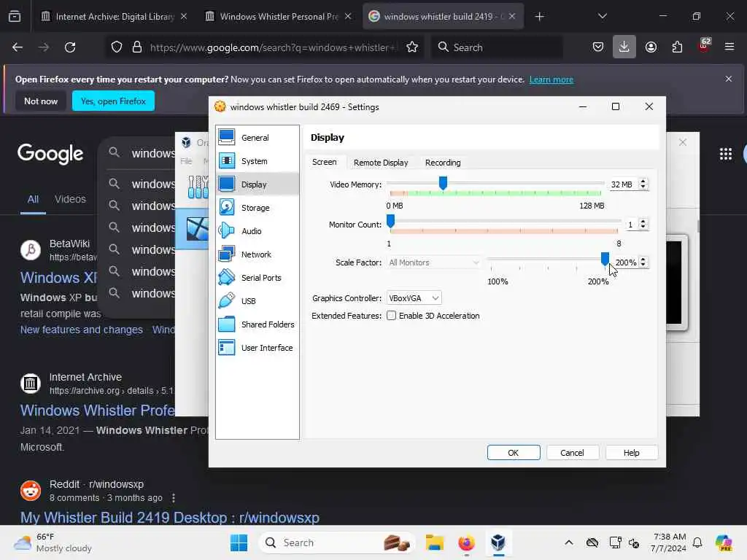Open clock 7:38 AM date panel

coord(669,542)
